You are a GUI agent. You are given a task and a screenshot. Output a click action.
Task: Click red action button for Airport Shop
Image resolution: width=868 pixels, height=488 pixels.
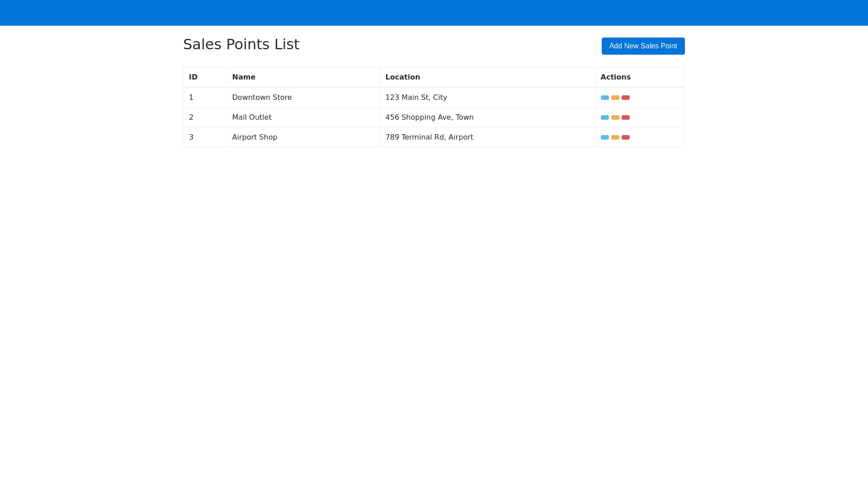point(625,137)
